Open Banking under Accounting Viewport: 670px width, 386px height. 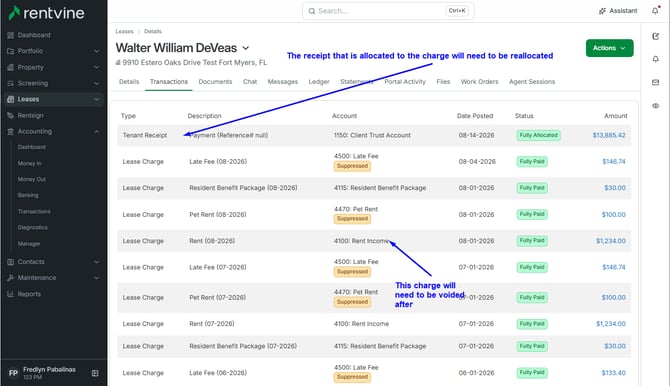28,195
